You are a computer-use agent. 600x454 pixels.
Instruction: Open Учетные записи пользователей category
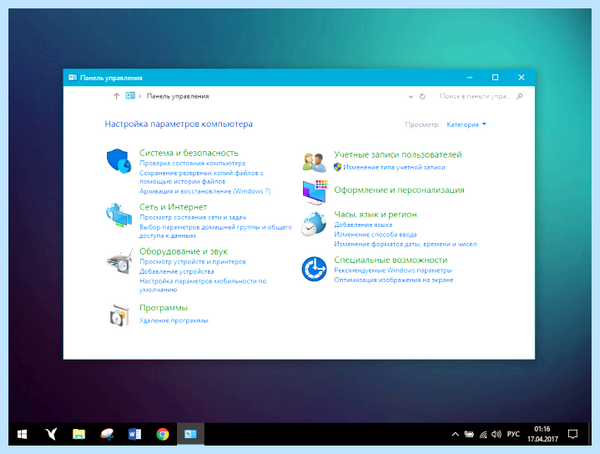coord(398,155)
